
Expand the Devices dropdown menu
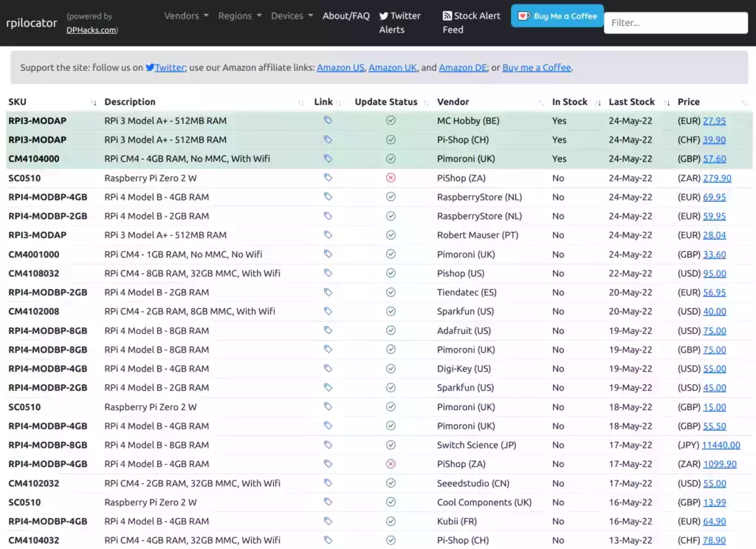(292, 16)
